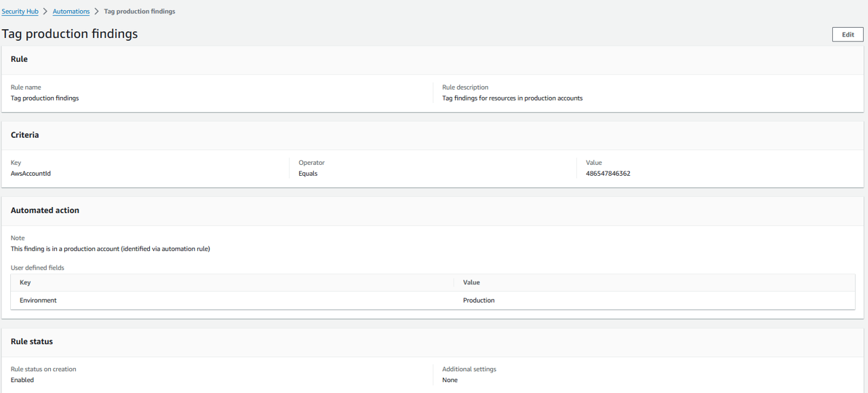
Task: Click the Criteria section heading
Action: [25, 135]
